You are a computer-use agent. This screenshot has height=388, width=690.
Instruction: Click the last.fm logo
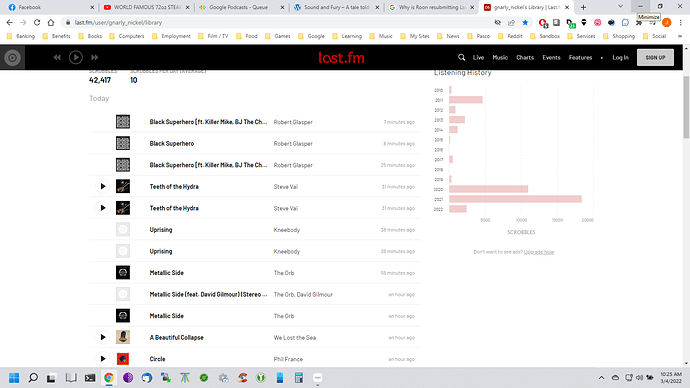[341, 58]
